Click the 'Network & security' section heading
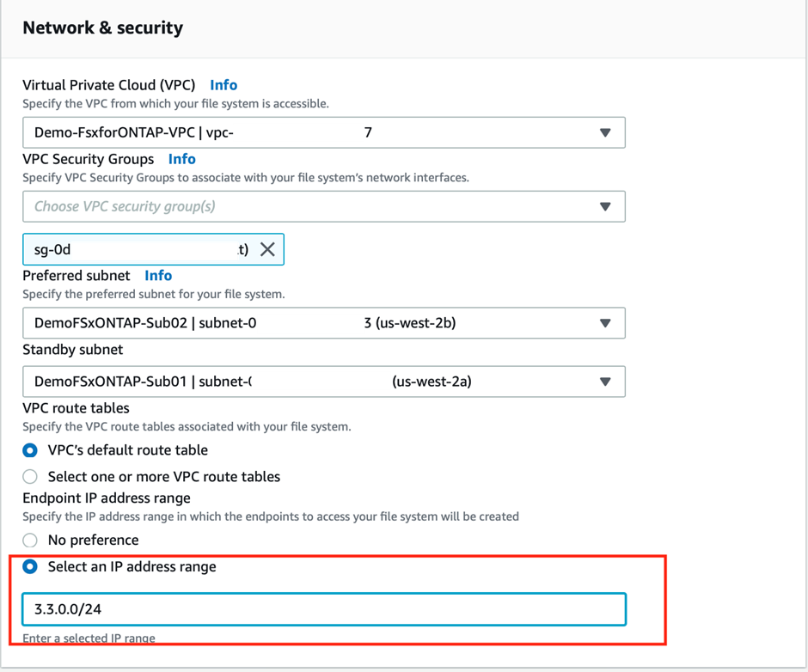 coord(102,27)
